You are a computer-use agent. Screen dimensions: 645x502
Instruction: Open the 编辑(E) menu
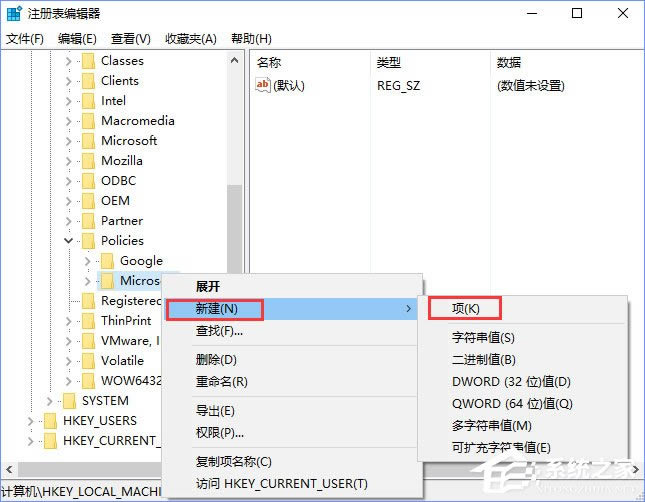point(77,39)
